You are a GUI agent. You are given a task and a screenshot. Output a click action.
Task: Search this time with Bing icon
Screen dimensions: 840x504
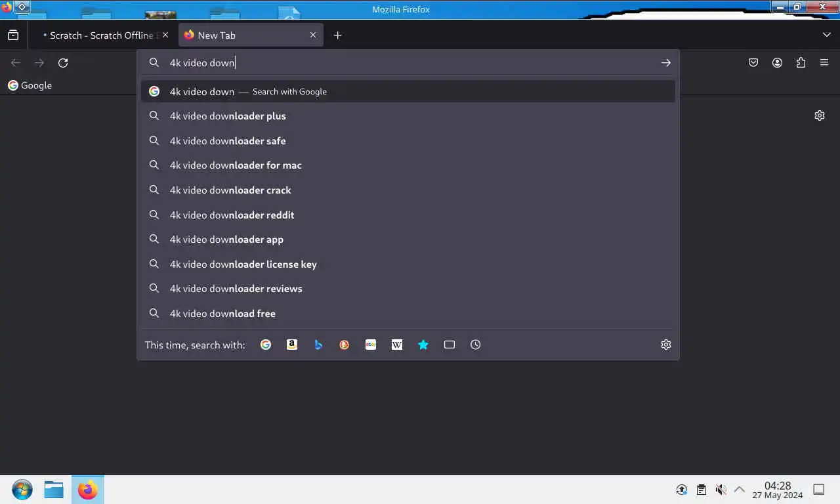pos(318,345)
